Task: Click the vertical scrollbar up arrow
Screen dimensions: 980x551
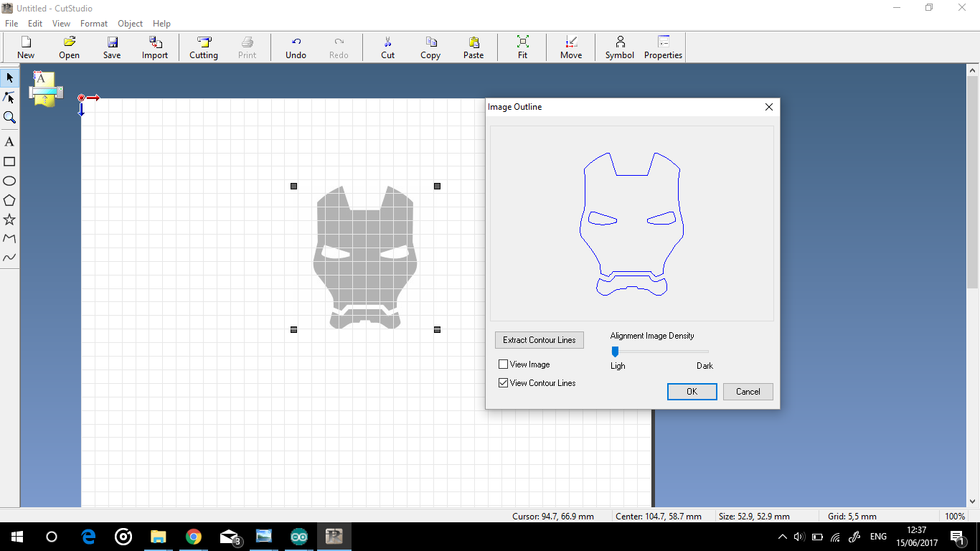Action: 974,70
